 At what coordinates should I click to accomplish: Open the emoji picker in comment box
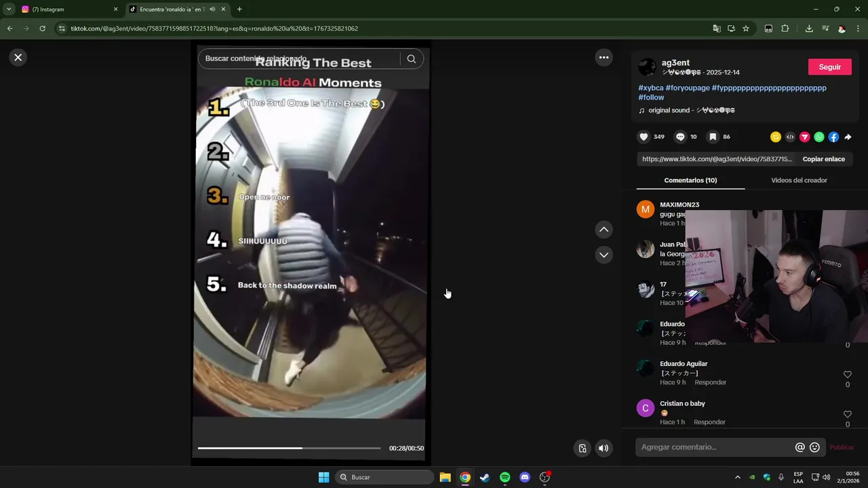[814, 447]
